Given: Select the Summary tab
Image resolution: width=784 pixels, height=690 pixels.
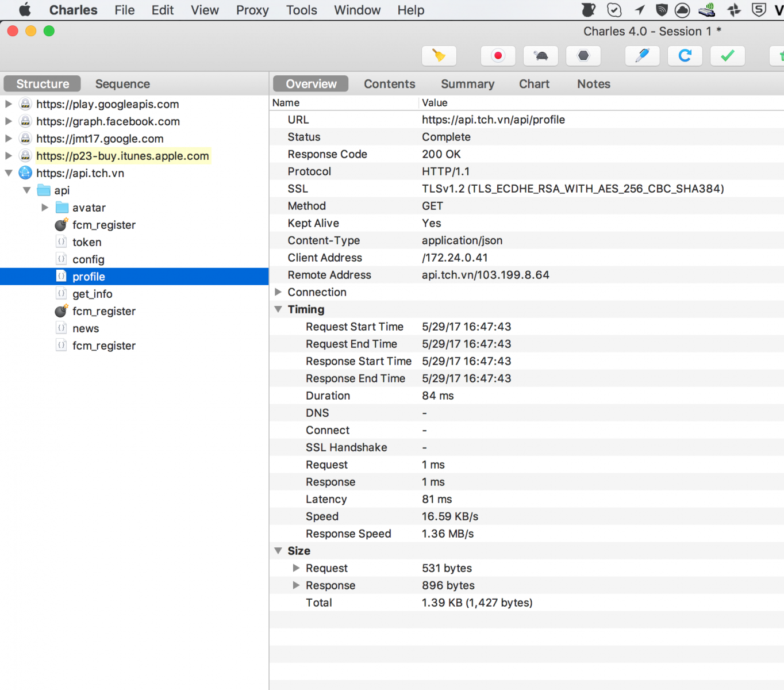Looking at the screenshot, I should 468,84.
